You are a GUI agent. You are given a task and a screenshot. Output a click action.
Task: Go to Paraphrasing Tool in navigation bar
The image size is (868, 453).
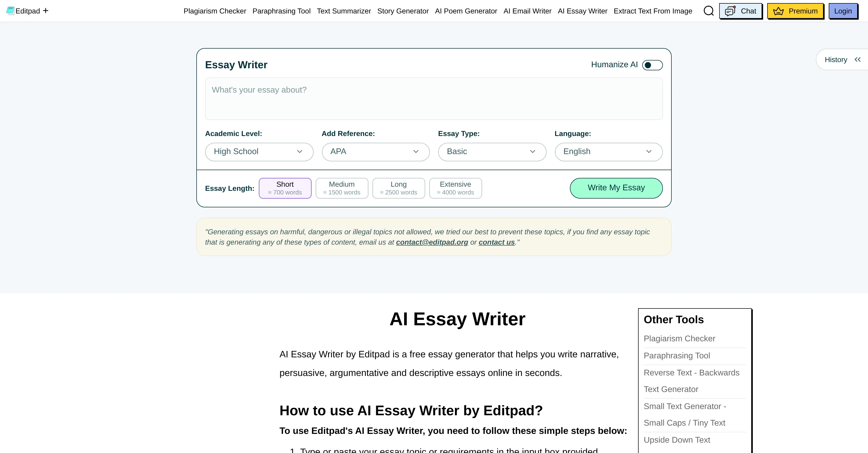281,11
